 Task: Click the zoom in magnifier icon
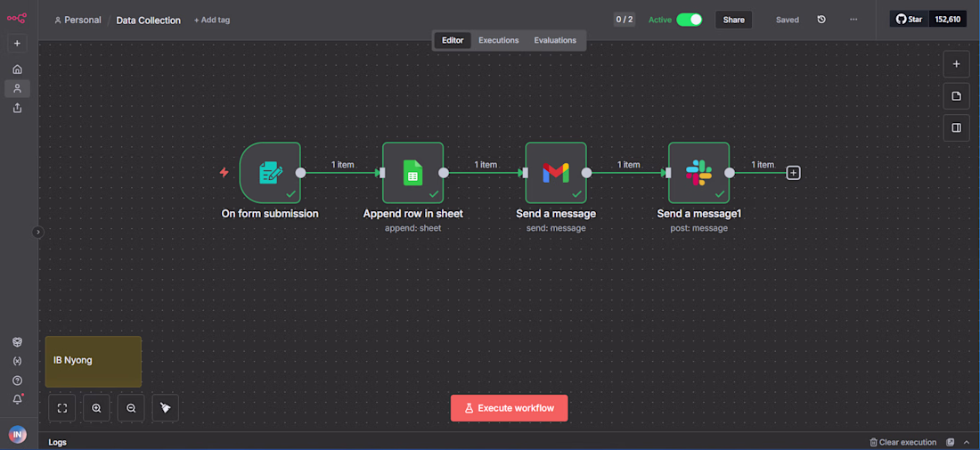tap(96, 407)
